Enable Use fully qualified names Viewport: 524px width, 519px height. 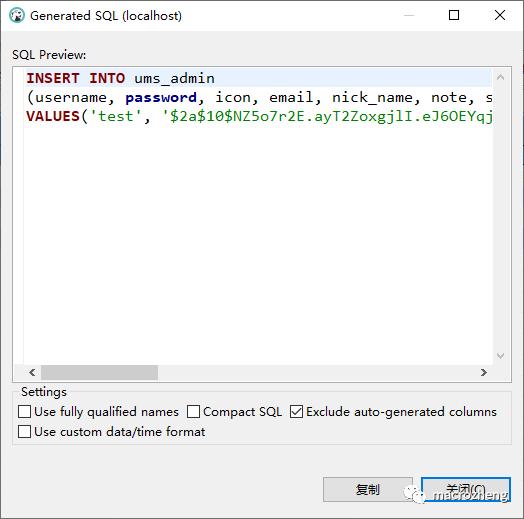[x=24, y=412]
